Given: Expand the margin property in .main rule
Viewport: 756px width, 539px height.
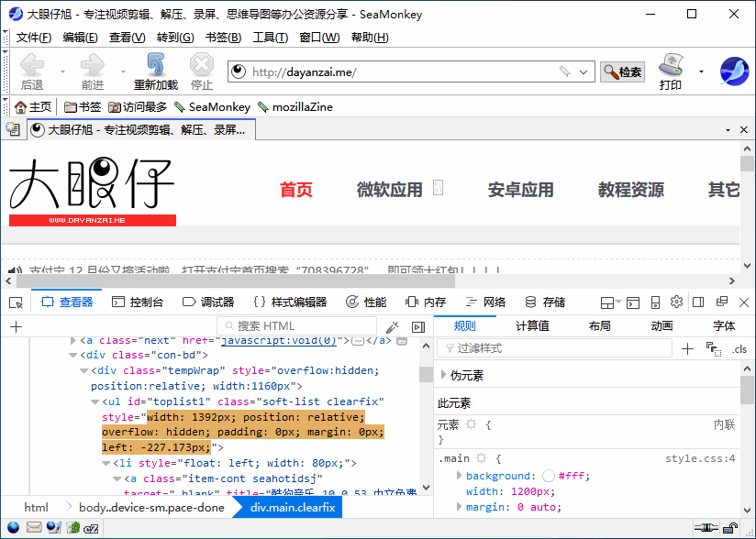Looking at the screenshot, I should 459,506.
